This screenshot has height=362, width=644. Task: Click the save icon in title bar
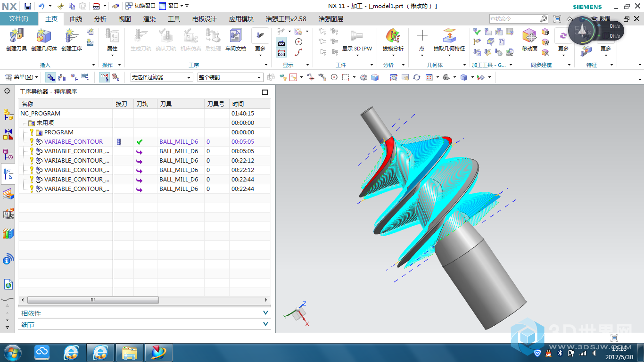tap(27, 6)
